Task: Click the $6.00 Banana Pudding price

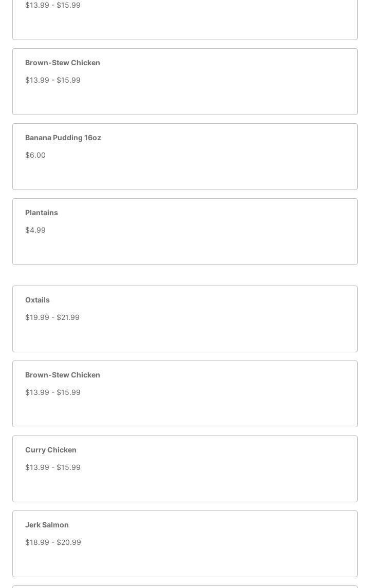Action: tap(35, 155)
